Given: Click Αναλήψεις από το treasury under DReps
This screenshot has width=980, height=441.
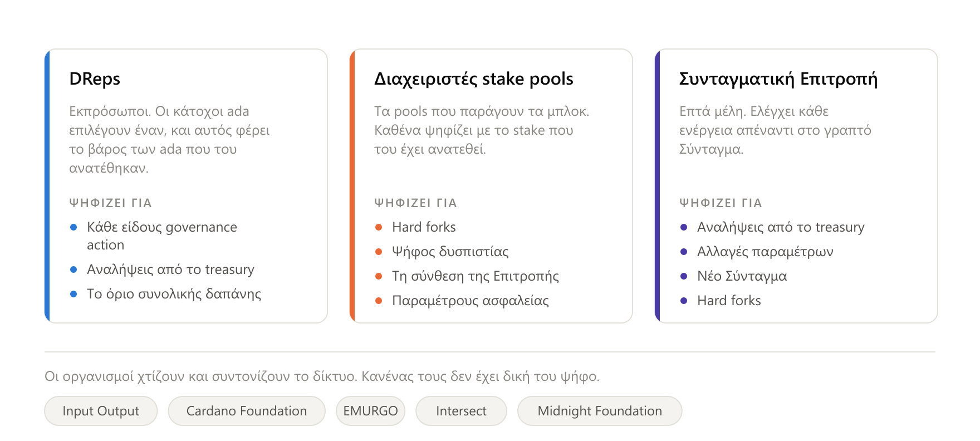Looking at the screenshot, I should [170, 269].
